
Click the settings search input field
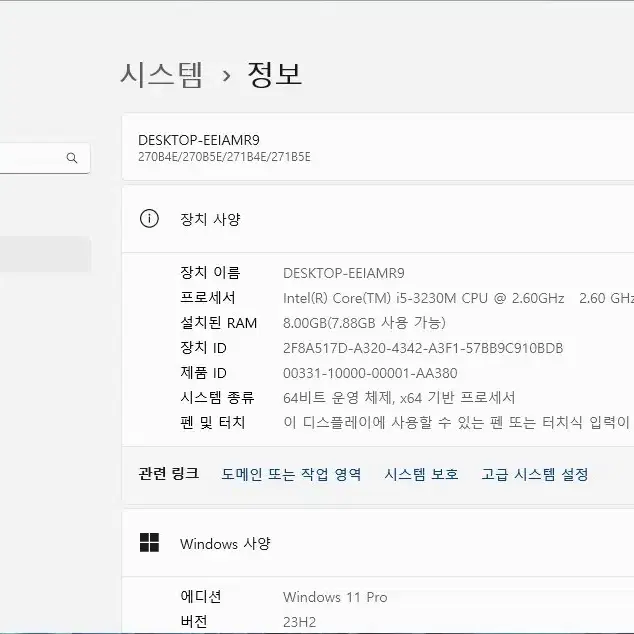click(45, 158)
